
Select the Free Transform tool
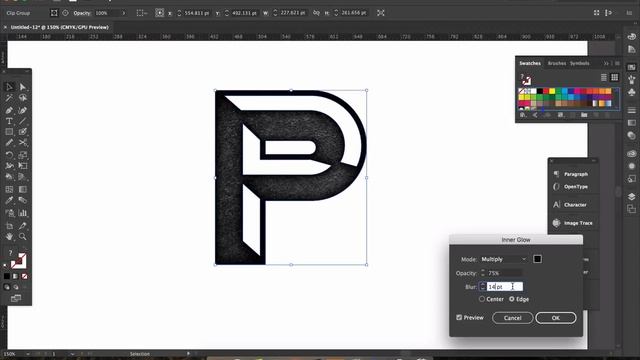[x=22, y=166]
